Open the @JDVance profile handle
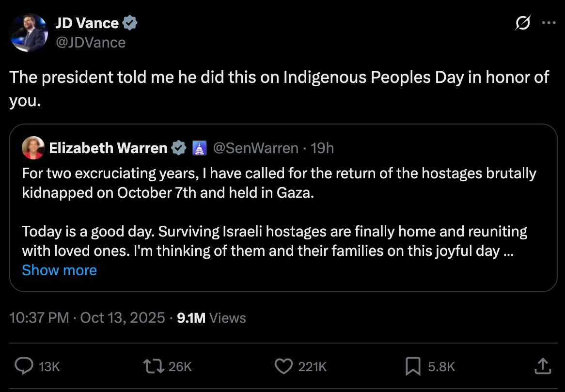 [x=91, y=42]
